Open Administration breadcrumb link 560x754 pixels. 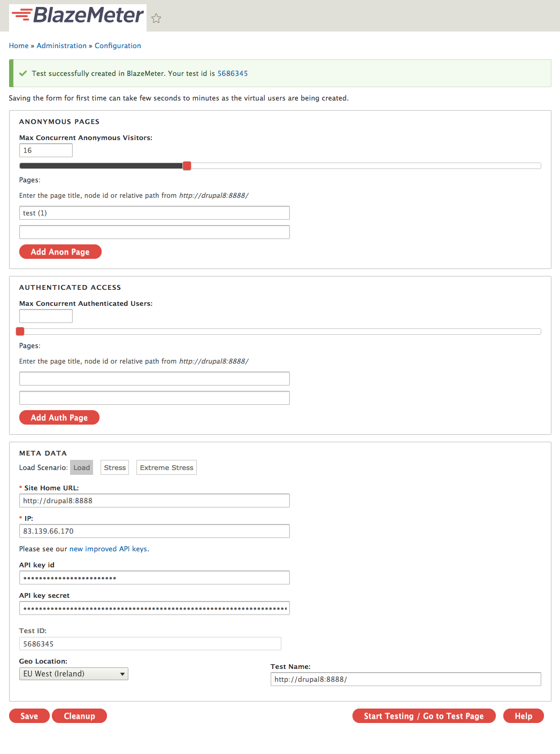[62, 46]
